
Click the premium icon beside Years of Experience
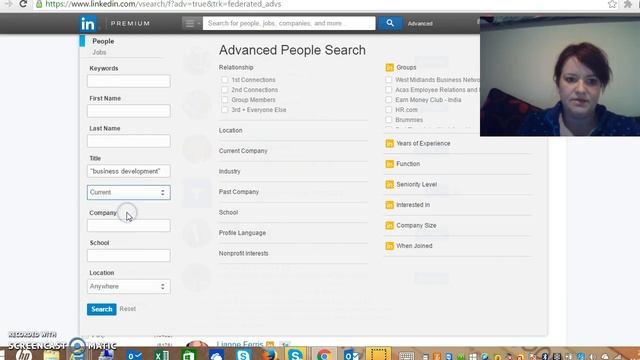coord(389,144)
